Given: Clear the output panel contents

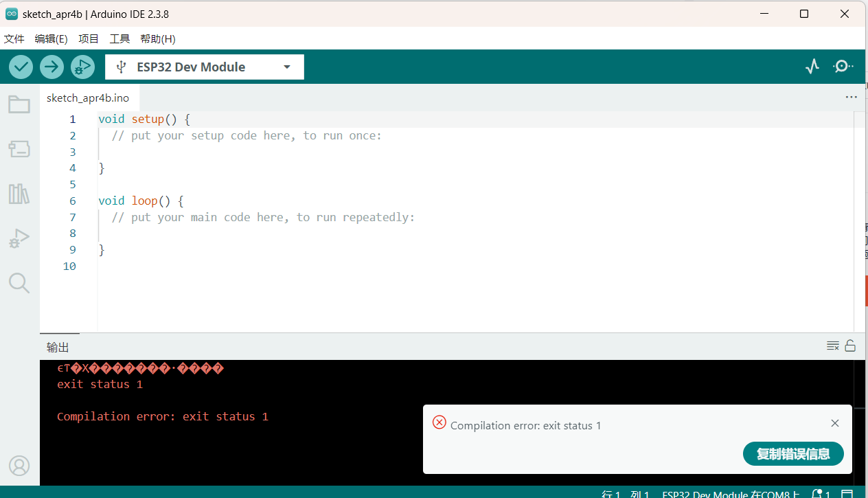Looking at the screenshot, I should coord(833,346).
